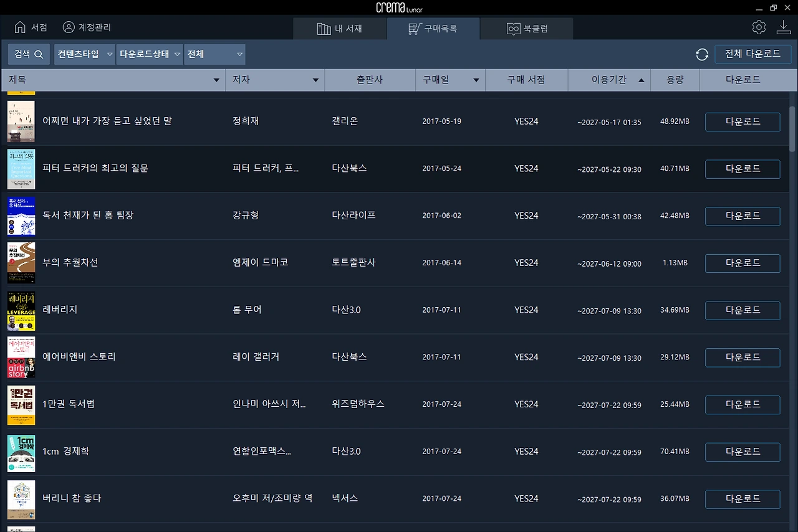Click the title 1cm 경제학
The height and width of the screenshot is (532, 798).
66,451
